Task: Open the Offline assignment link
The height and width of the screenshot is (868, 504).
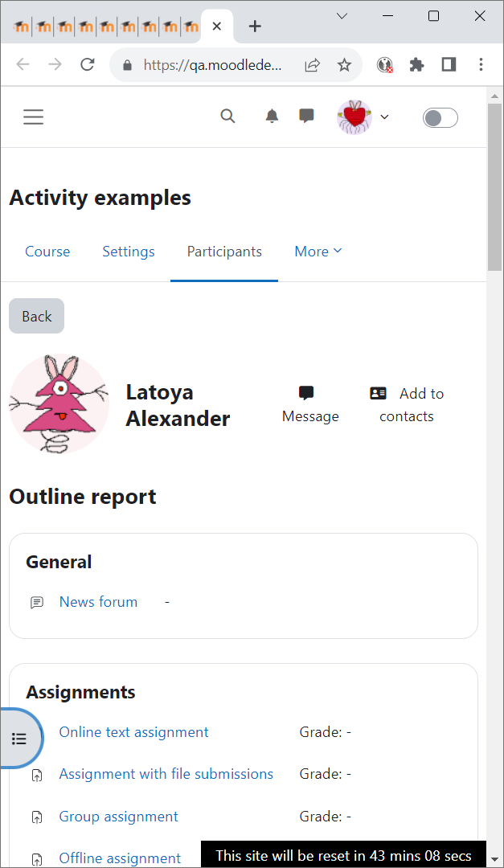Action: click(120, 858)
